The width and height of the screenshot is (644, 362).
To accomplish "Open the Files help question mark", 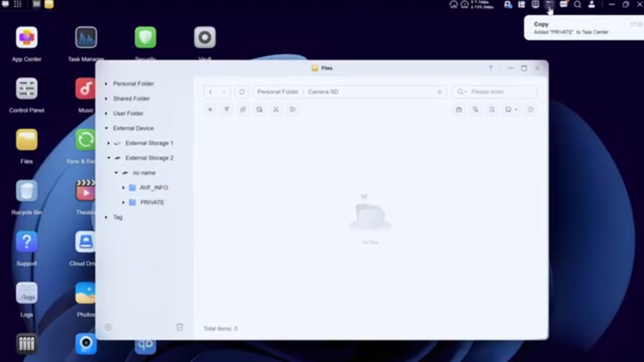I will click(491, 68).
